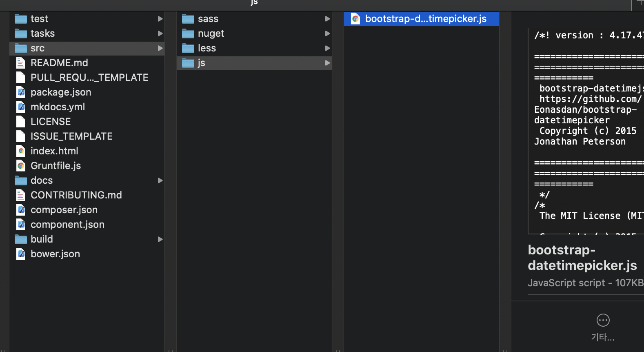Select the less folder name
This screenshot has width=644, height=352.
click(x=207, y=48)
